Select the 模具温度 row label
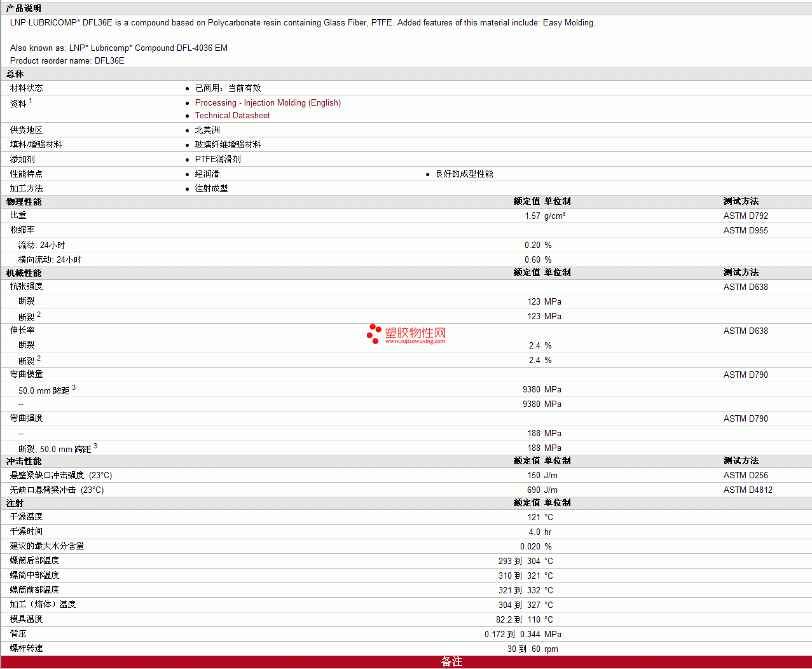This screenshot has width=812, height=669. [x=26, y=619]
